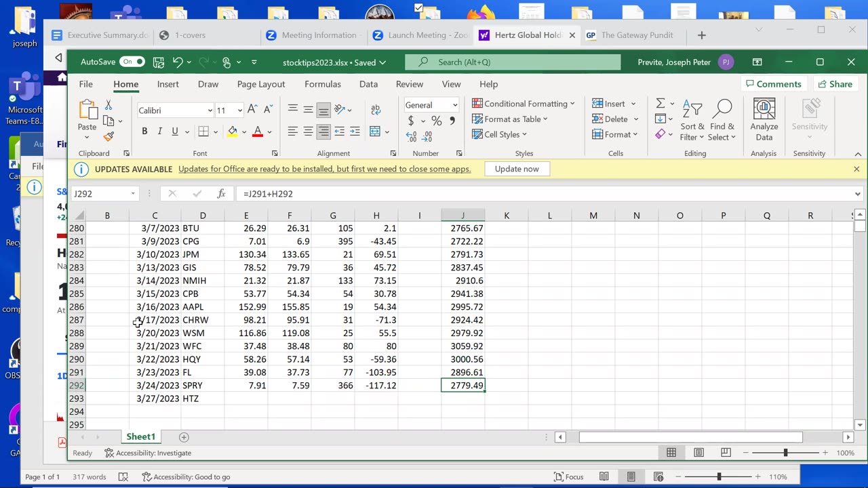Click the Wrap Text icon
This screenshot has width=868, height=488.
point(375,110)
